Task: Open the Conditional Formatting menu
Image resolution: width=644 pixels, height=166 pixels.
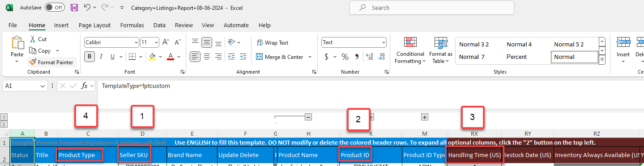Action: pyautogui.click(x=410, y=50)
